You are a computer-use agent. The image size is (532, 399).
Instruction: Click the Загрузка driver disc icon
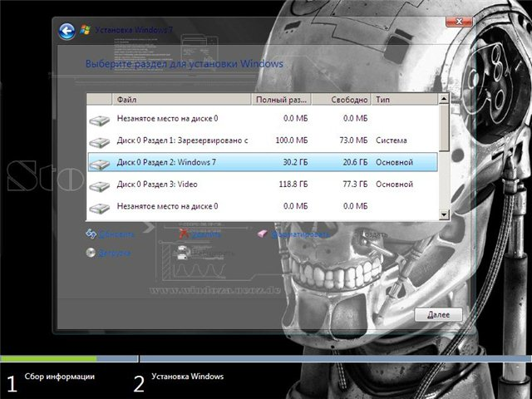pos(91,252)
